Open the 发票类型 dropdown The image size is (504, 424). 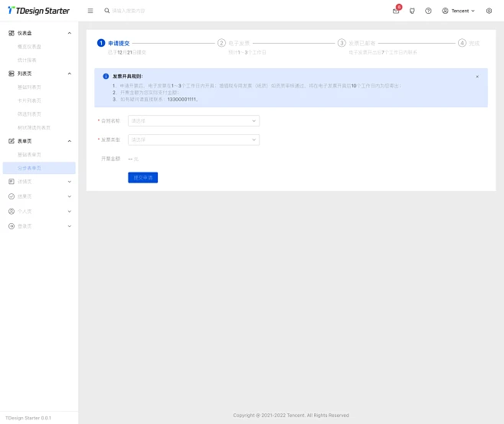193,140
